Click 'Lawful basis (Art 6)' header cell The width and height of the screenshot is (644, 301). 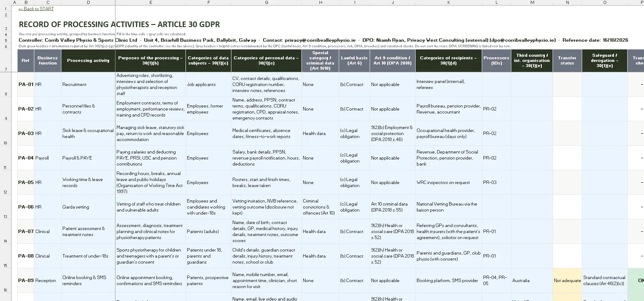(x=354, y=61)
